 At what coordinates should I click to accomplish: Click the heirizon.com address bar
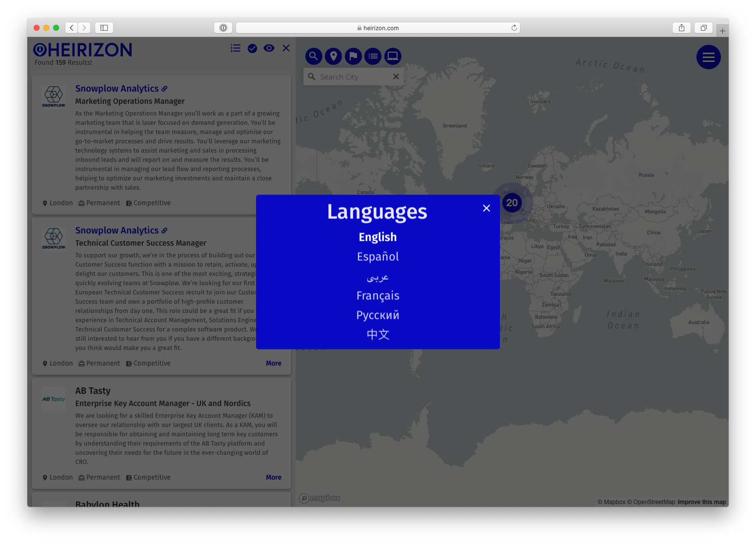pos(378,28)
